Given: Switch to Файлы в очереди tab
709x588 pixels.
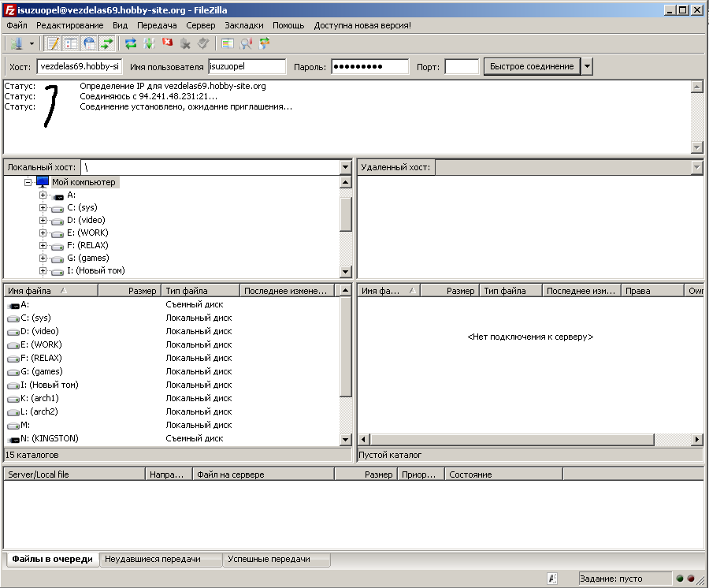Looking at the screenshot, I should click(x=52, y=559).
